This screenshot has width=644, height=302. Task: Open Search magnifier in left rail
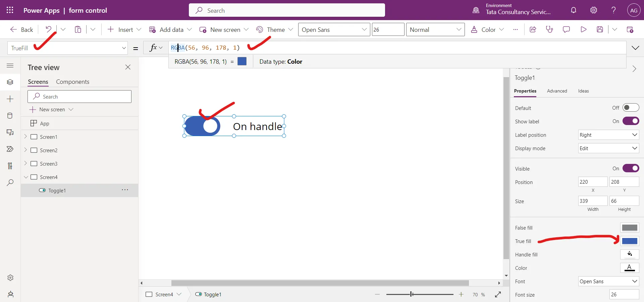coord(10,183)
